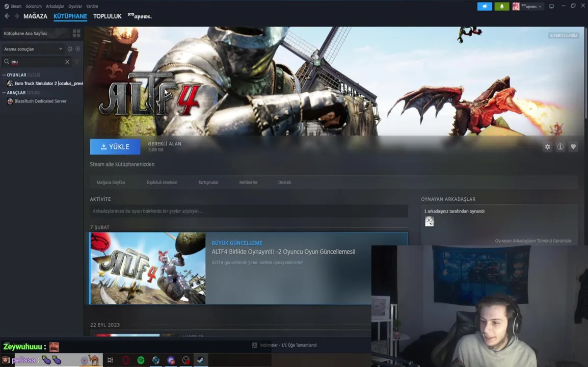588x367 pixels.
Task: Toggle ready to play filter icon
Action: click(77, 49)
